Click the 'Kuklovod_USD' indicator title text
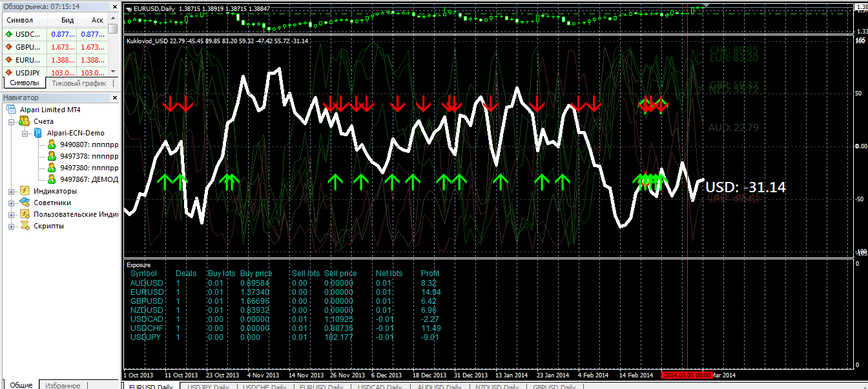The width and height of the screenshot is (868, 389). click(x=147, y=41)
